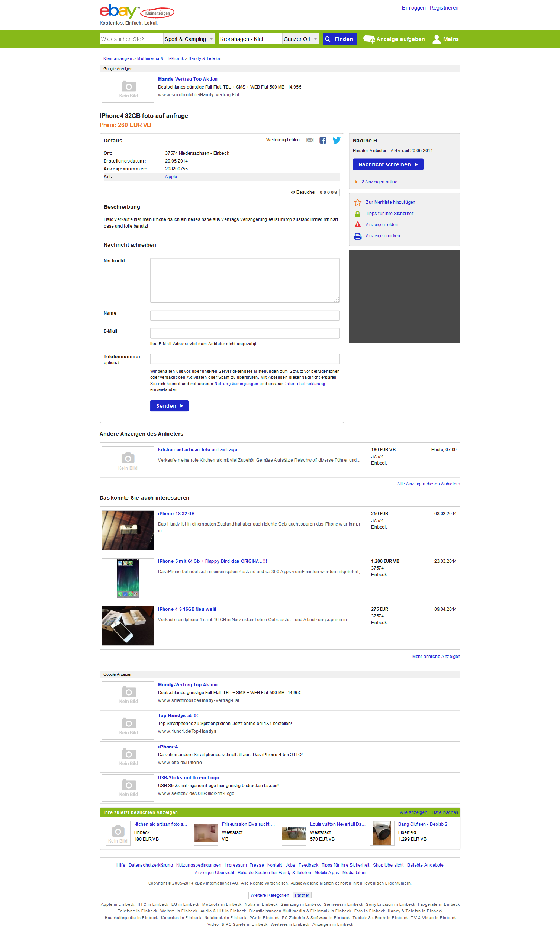Share the ad via email envelope icon
The height and width of the screenshot is (940, 560).
[x=310, y=140]
